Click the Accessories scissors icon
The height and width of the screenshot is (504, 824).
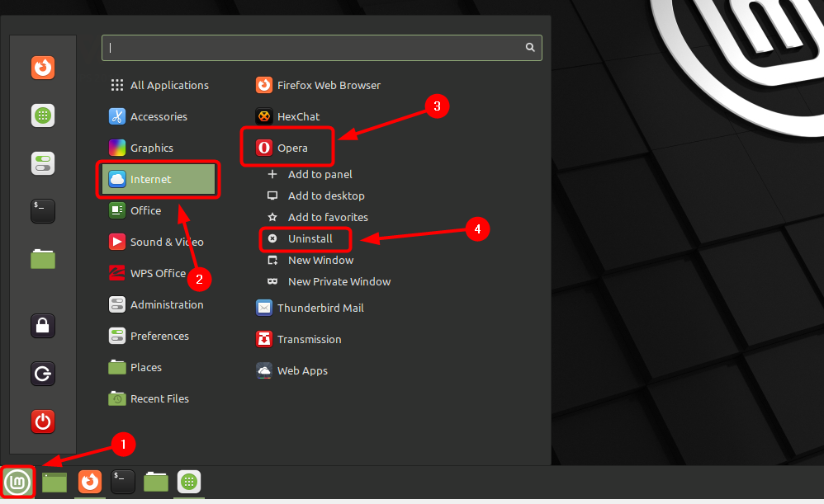pyautogui.click(x=116, y=116)
